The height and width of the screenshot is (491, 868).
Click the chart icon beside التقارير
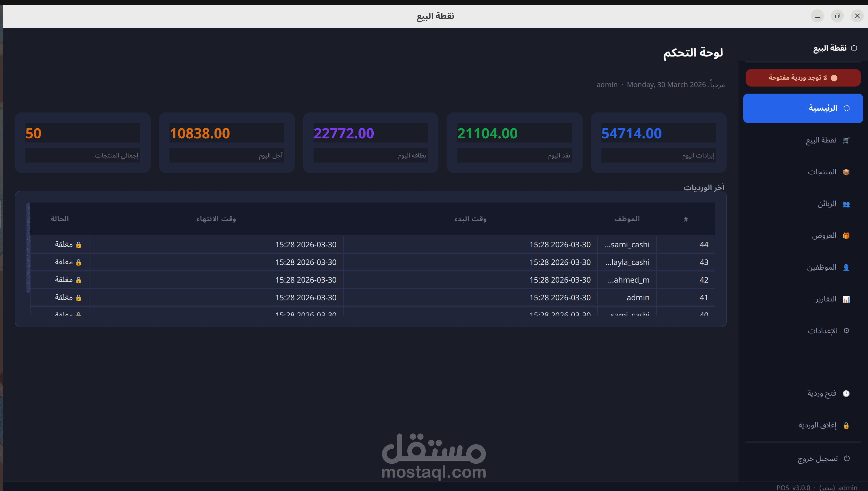coord(846,299)
